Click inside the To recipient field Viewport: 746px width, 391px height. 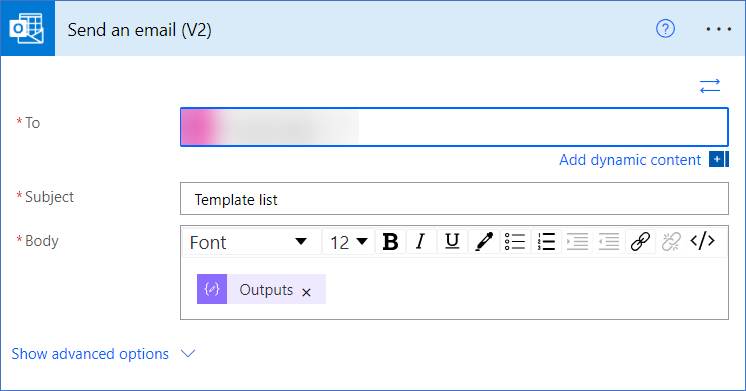[454, 127]
